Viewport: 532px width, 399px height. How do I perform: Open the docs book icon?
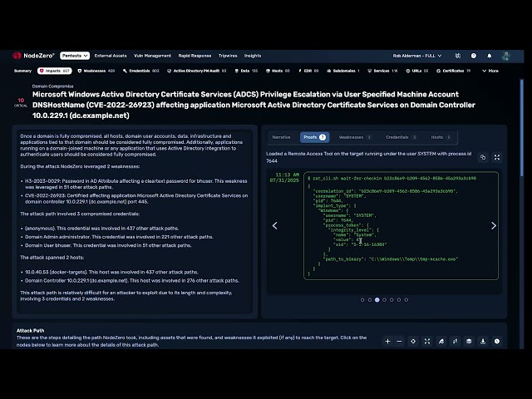tap(458, 56)
